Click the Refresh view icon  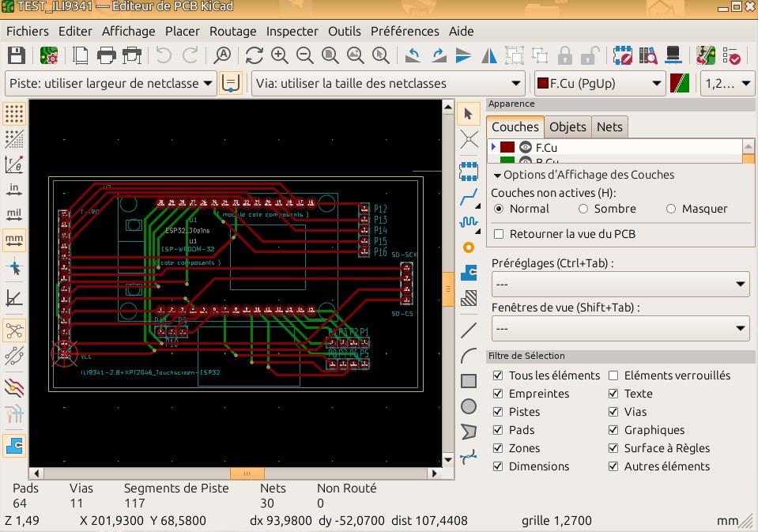pyautogui.click(x=254, y=55)
